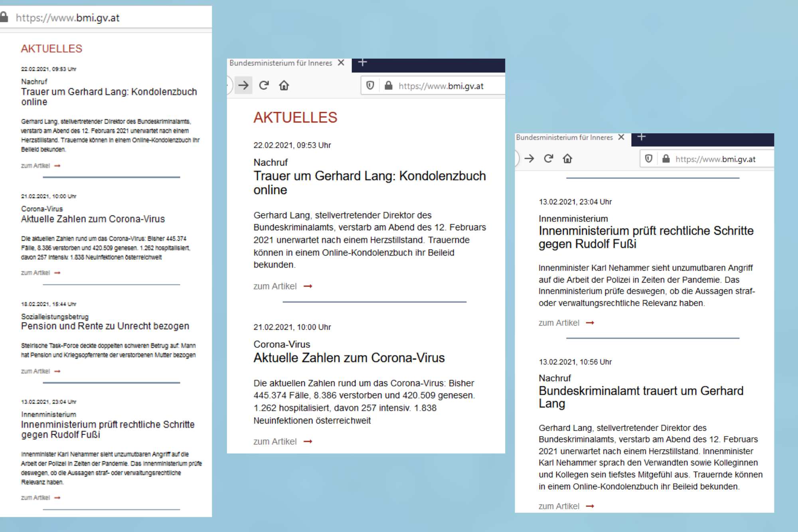Click padlock icon in middle browser address bar
Screen dimensions: 798x532
(388, 86)
